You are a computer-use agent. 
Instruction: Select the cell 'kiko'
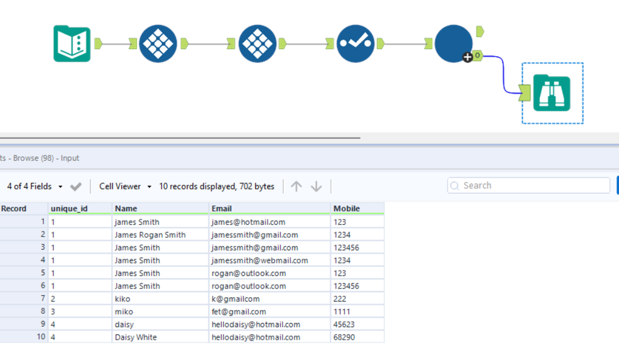(x=160, y=298)
